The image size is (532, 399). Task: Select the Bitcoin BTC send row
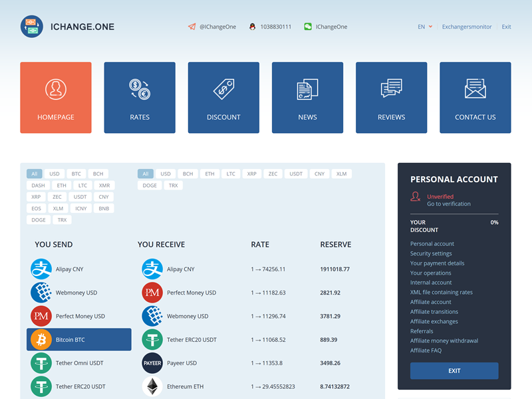click(79, 339)
